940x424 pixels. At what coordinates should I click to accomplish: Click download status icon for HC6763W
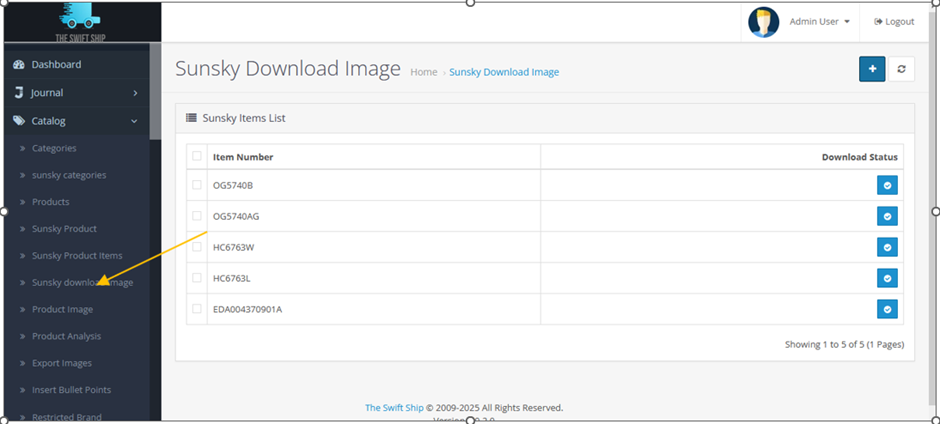(x=887, y=247)
